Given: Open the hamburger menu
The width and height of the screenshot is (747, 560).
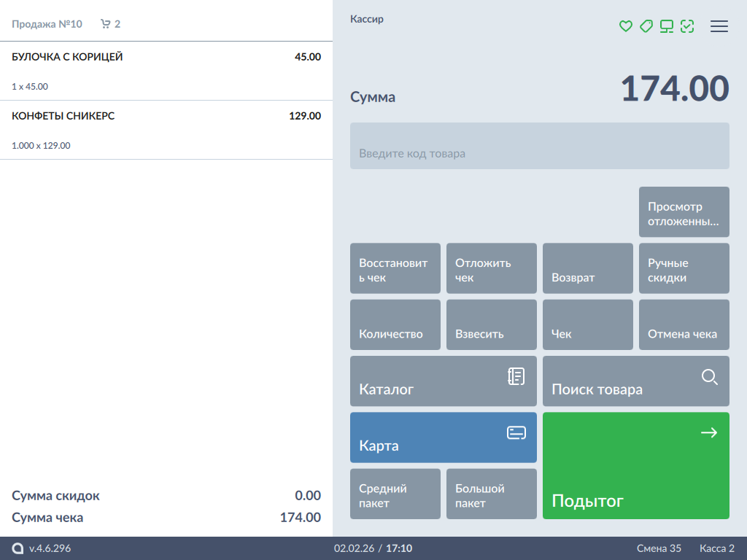Looking at the screenshot, I should coord(719,26).
